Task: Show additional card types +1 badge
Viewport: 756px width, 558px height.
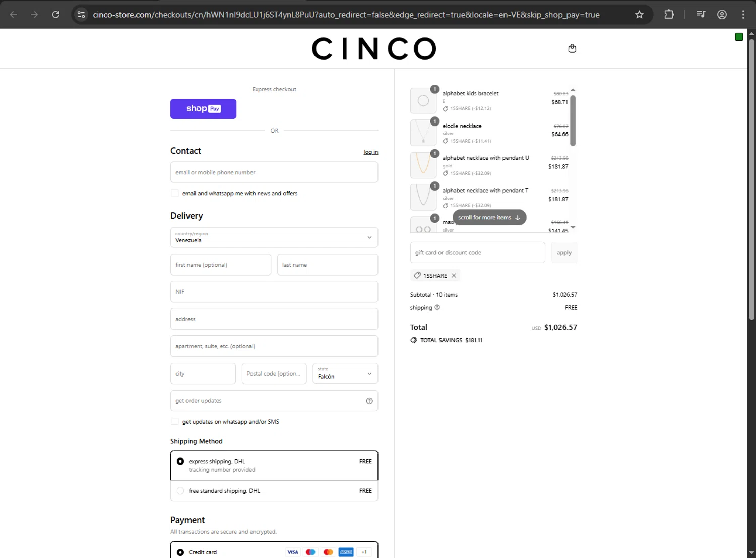Action: (x=364, y=552)
